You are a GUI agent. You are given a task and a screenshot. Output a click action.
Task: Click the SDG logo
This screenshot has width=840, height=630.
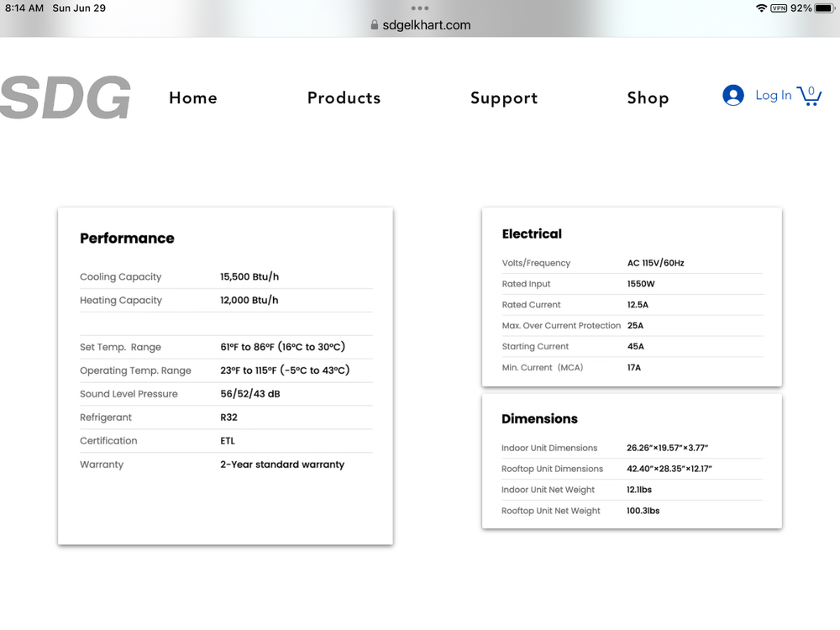coord(66,97)
